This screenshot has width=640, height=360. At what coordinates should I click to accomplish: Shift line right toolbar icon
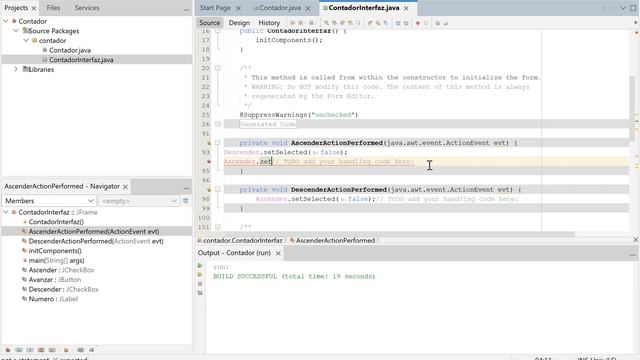406,23
